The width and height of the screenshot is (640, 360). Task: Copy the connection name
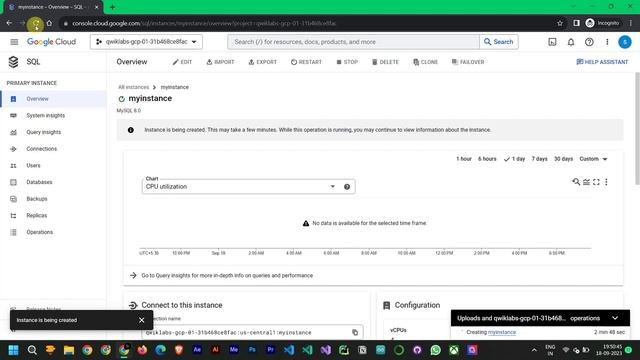[355, 333]
